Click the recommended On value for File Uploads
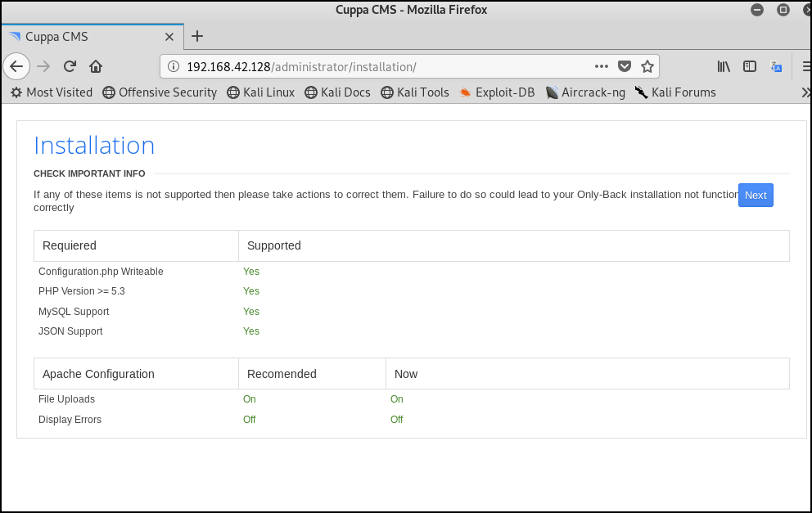Viewport: 812px width, 513px height. coord(250,399)
